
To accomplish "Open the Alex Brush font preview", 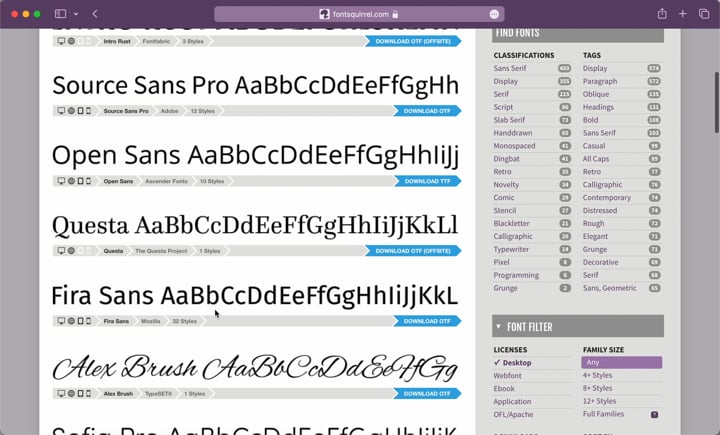I will pyautogui.click(x=255, y=368).
